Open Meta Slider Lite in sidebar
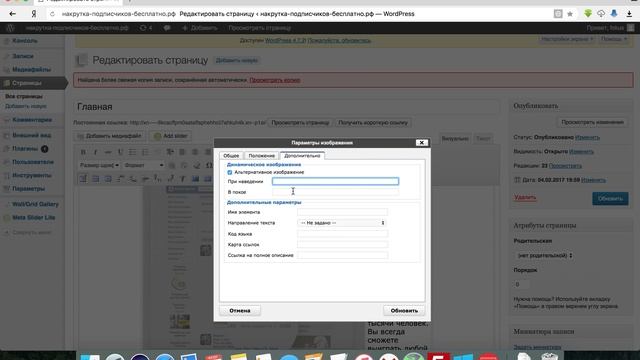This screenshot has width=640, height=360. [33, 218]
